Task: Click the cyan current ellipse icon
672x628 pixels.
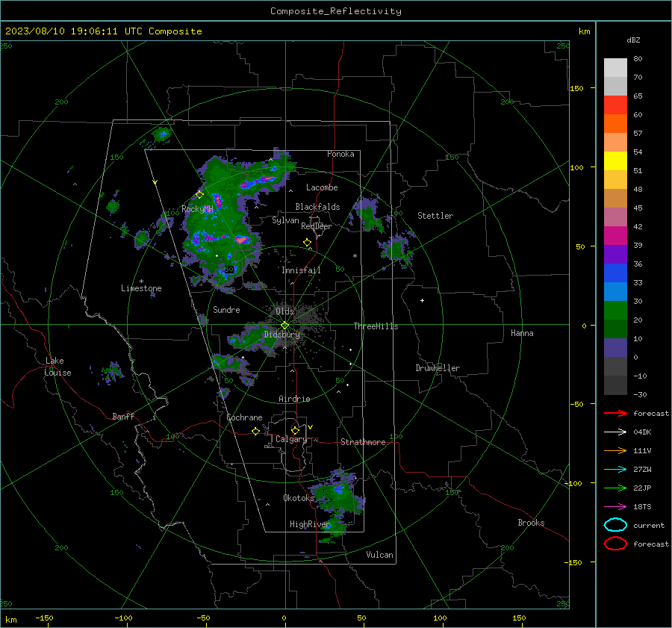Action: 615,525
